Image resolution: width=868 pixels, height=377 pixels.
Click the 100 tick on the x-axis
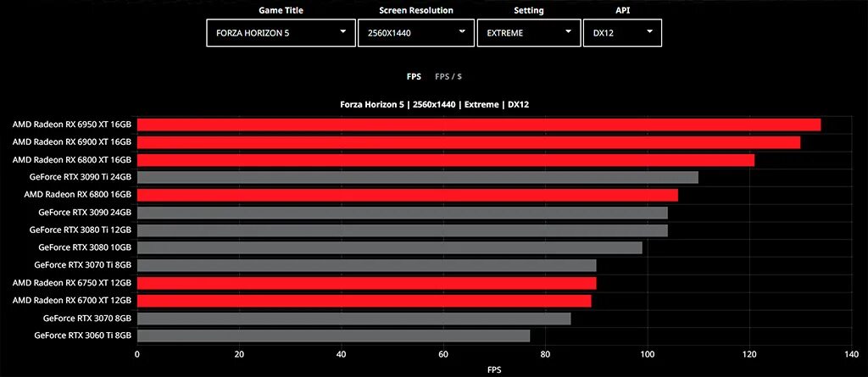click(x=647, y=354)
